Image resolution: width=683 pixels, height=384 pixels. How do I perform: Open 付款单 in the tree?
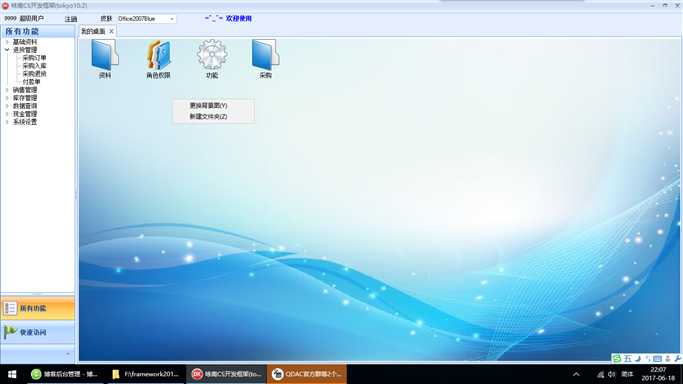pos(31,82)
